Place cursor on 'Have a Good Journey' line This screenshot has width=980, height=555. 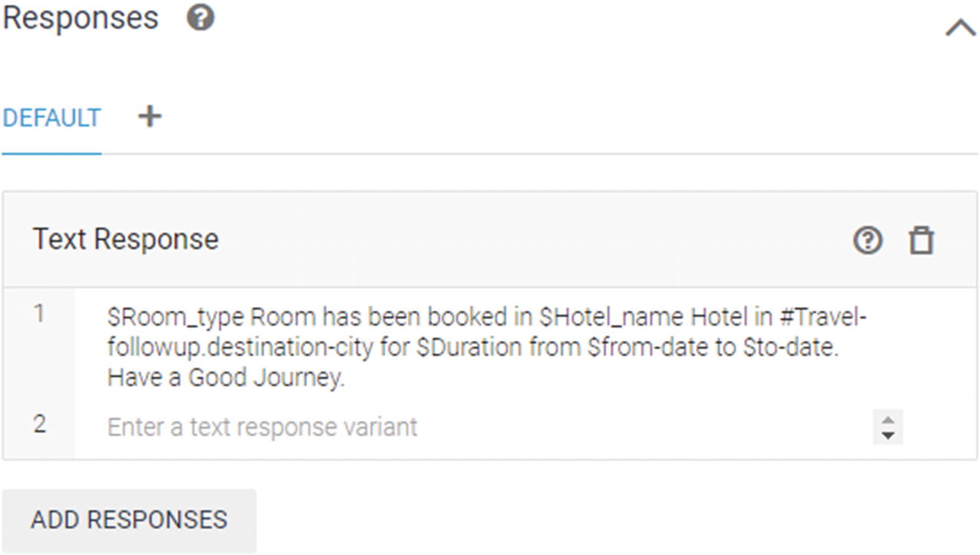coord(226,378)
